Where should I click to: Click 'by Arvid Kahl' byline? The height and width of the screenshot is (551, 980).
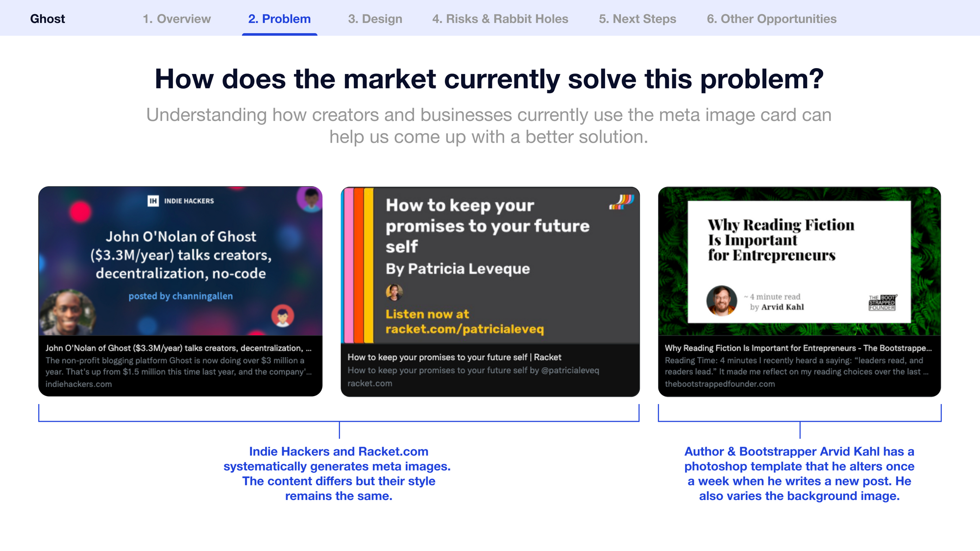(777, 307)
